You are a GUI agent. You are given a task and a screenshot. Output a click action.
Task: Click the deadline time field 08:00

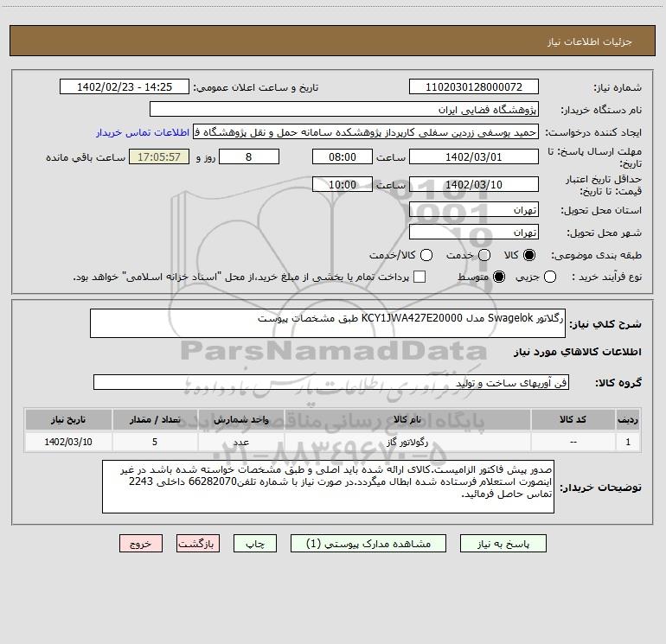tap(343, 156)
